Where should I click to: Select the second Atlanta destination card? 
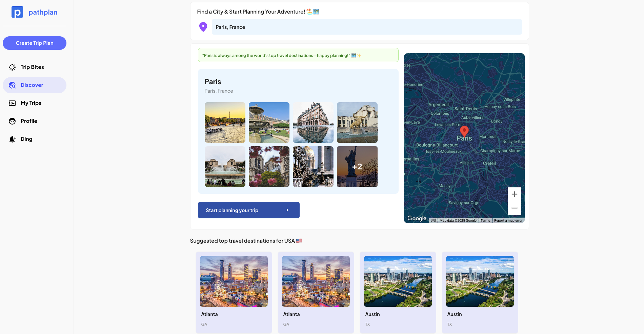pos(316,292)
